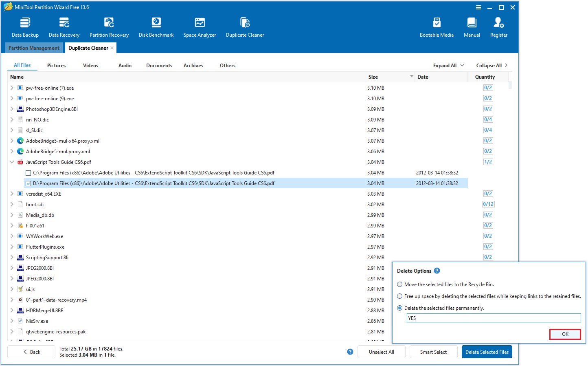
Task: Open the hamburger menu in title bar
Action: 478,7
